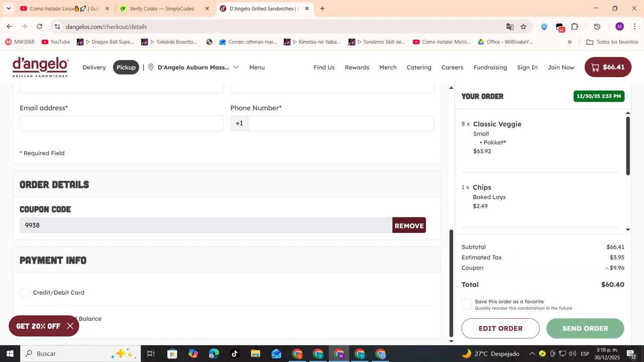
Task: Click Join Now link
Action: (x=561, y=67)
